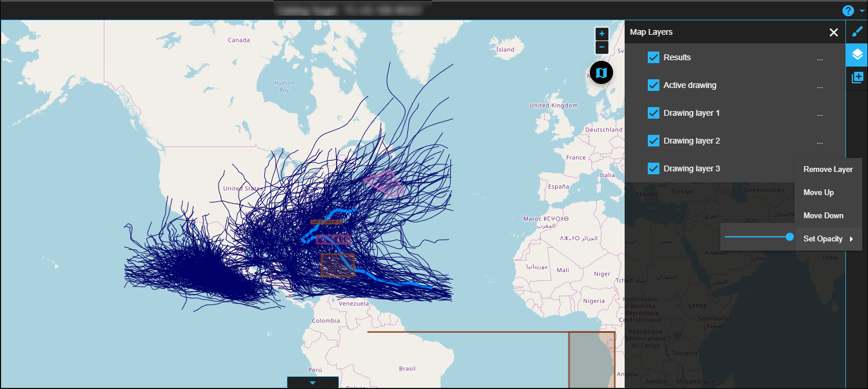The width and height of the screenshot is (868, 389).
Task: Click Move Down in the layer menu
Action: tap(823, 216)
